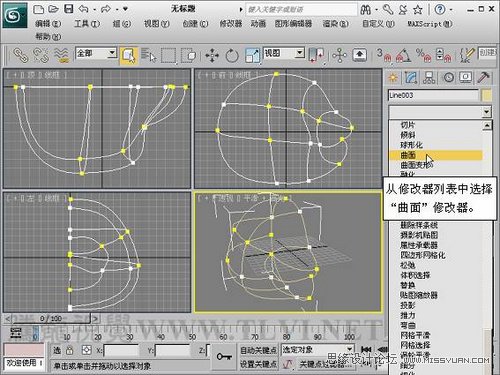
Task: Click the 设置关键点 button
Action: pyautogui.click(x=259, y=364)
